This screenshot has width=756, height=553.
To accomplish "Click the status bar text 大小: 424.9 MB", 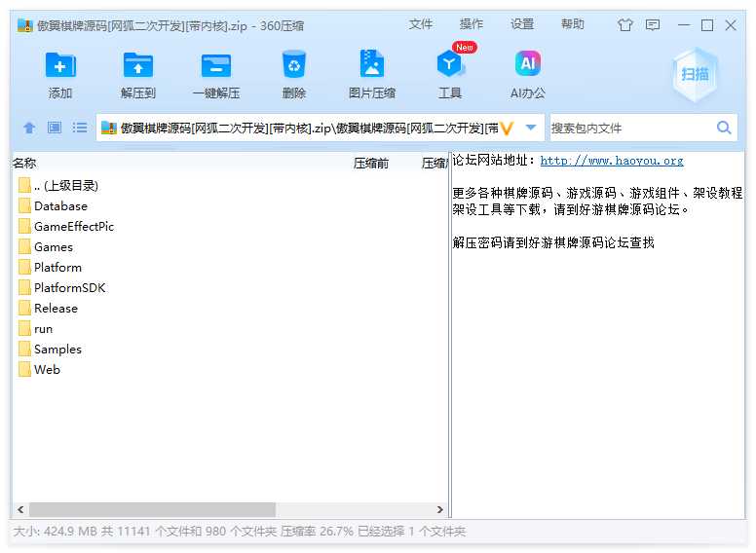I will 56,532.
